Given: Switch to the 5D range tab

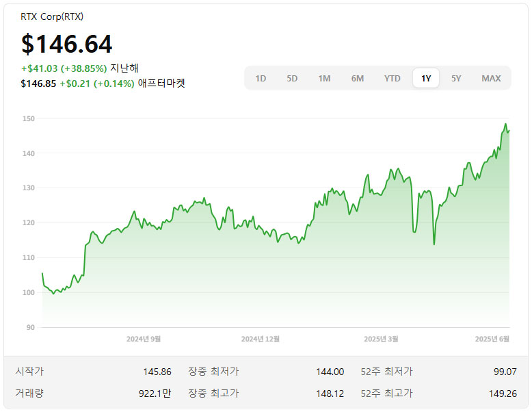Looking at the screenshot, I should [x=292, y=79].
